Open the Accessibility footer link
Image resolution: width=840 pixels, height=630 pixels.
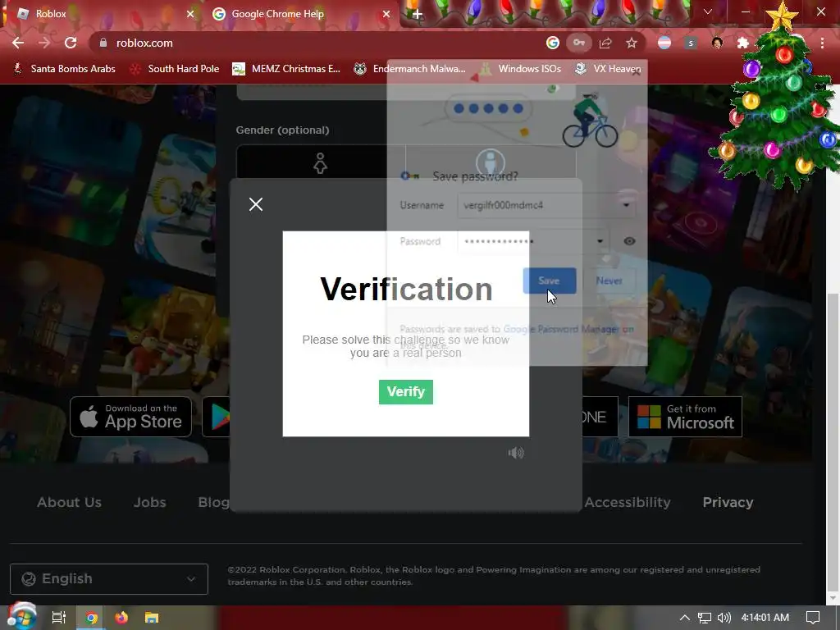628,502
